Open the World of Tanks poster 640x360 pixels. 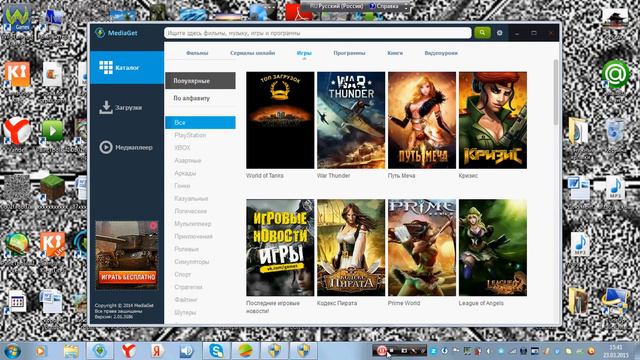pos(280,120)
